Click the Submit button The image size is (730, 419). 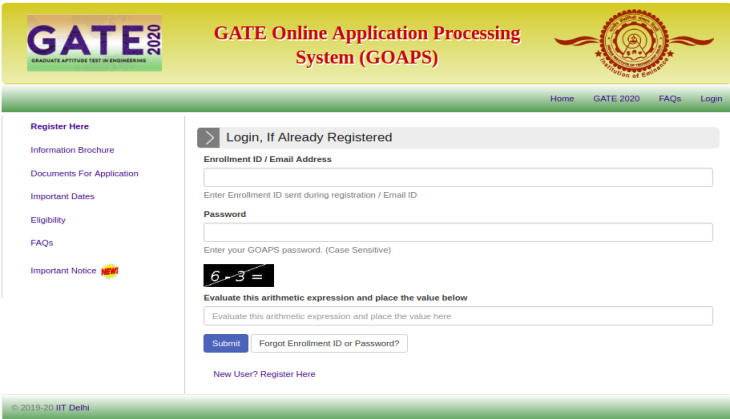tap(226, 344)
